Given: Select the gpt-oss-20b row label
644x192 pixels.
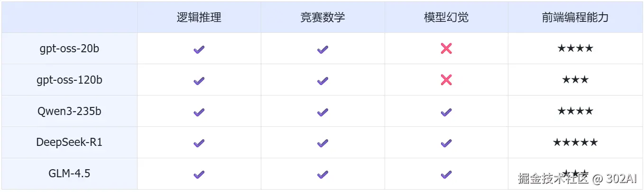Looking at the screenshot, I should tap(69, 48).
